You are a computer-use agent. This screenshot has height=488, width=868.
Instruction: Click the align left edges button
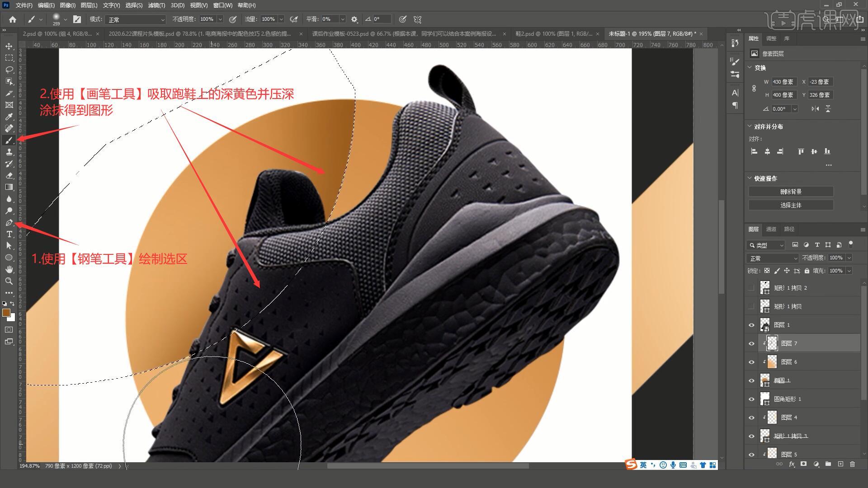(x=754, y=151)
